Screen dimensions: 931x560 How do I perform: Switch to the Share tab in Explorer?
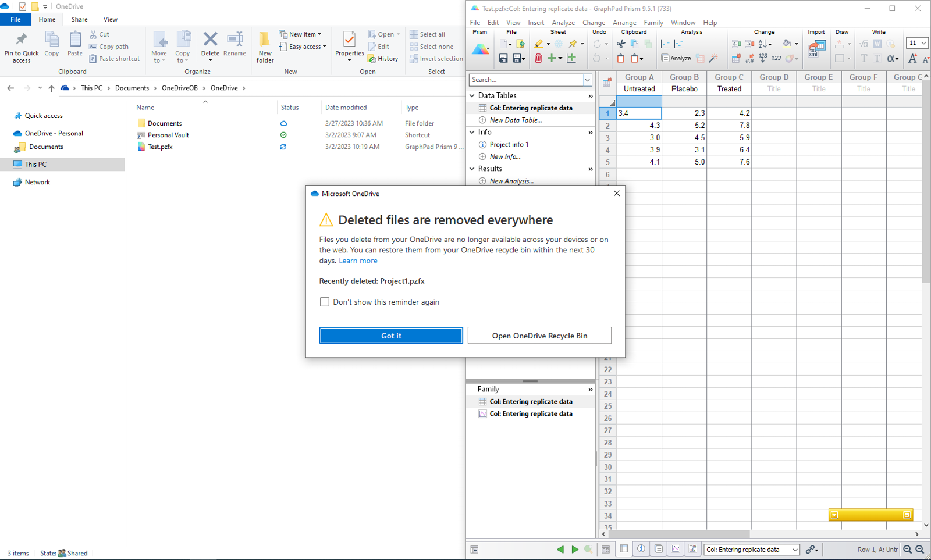(80, 19)
